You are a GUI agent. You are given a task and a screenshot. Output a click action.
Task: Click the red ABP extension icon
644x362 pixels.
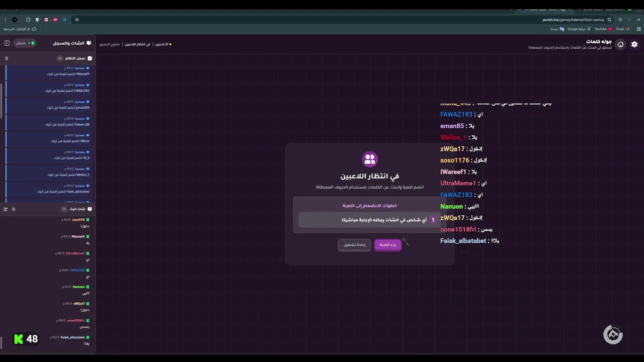(x=55, y=20)
